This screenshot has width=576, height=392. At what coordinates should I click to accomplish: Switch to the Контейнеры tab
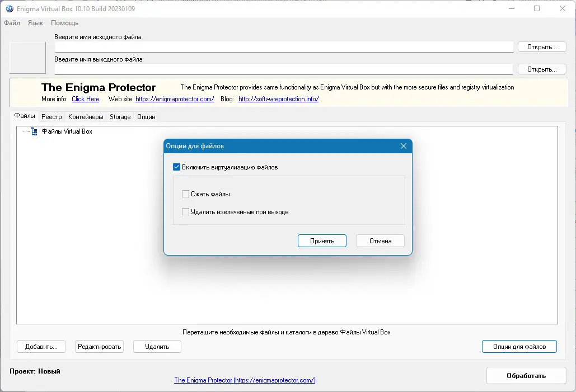tap(86, 117)
